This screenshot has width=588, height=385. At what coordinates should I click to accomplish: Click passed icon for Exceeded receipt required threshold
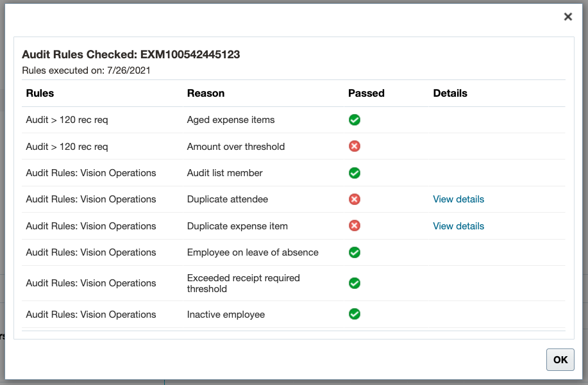354,283
